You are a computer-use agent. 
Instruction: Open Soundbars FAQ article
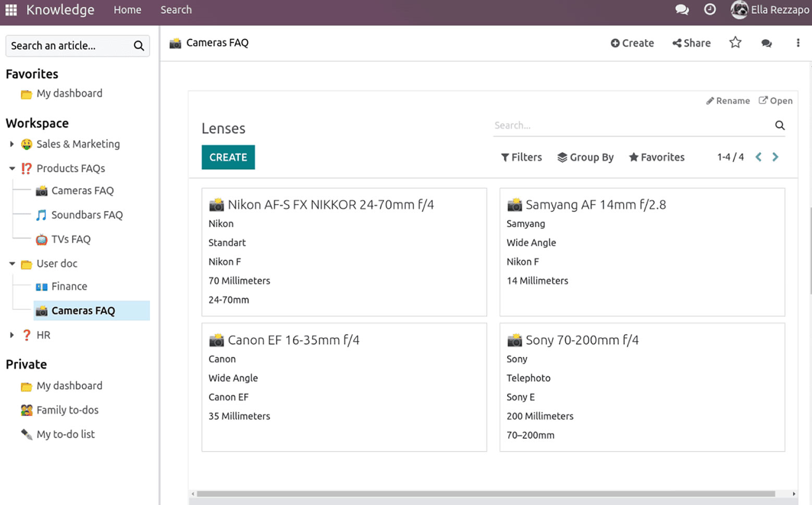(x=87, y=215)
